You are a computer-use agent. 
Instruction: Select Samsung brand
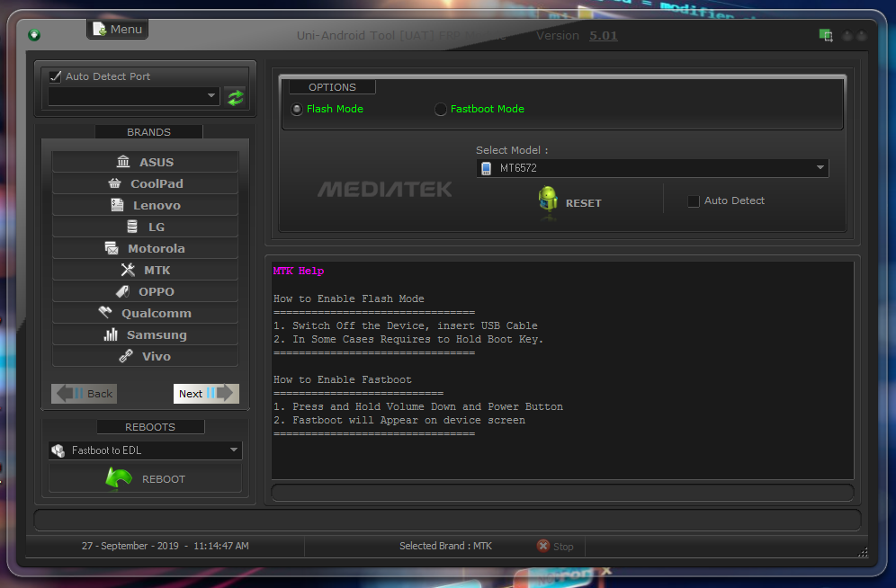145,335
